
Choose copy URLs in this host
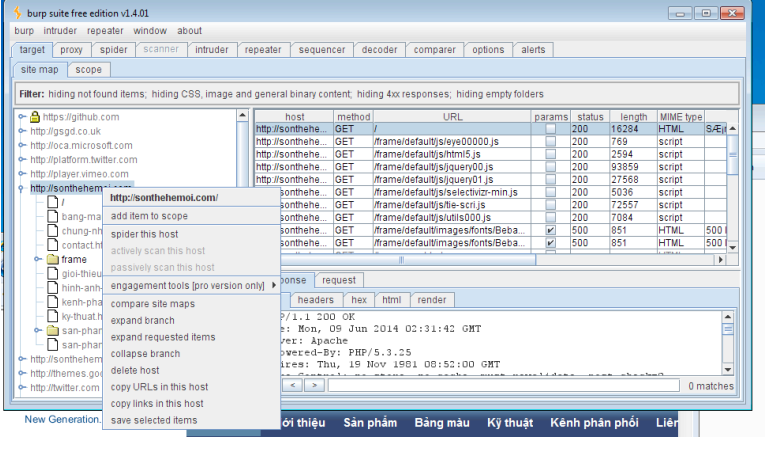[159, 387]
